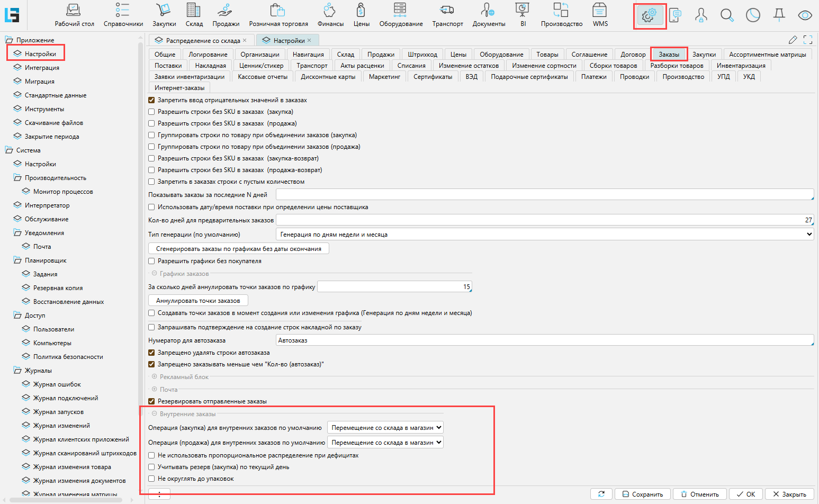This screenshot has width=819, height=504.
Task: Open the Тип генерации dropdown
Action: tap(544, 235)
